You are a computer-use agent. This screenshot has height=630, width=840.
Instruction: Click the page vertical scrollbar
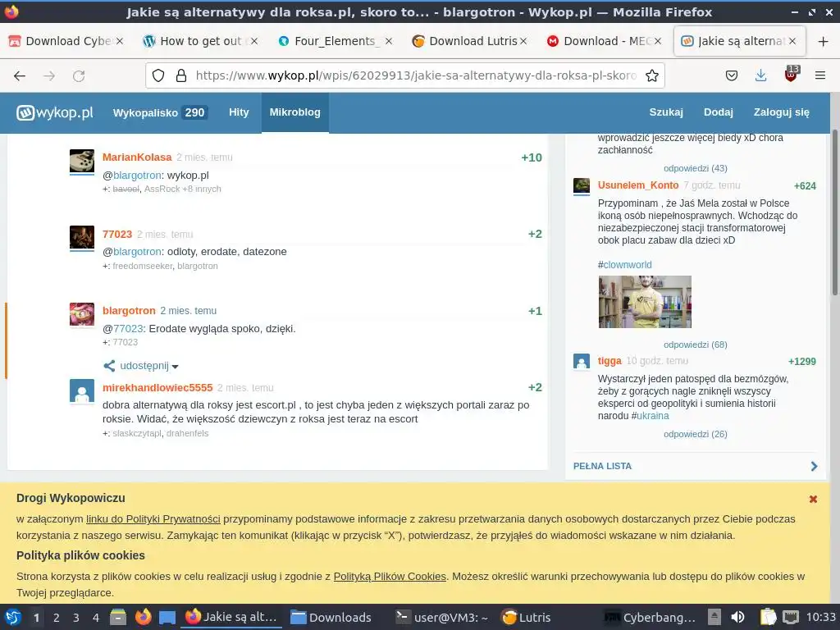pos(834,212)
